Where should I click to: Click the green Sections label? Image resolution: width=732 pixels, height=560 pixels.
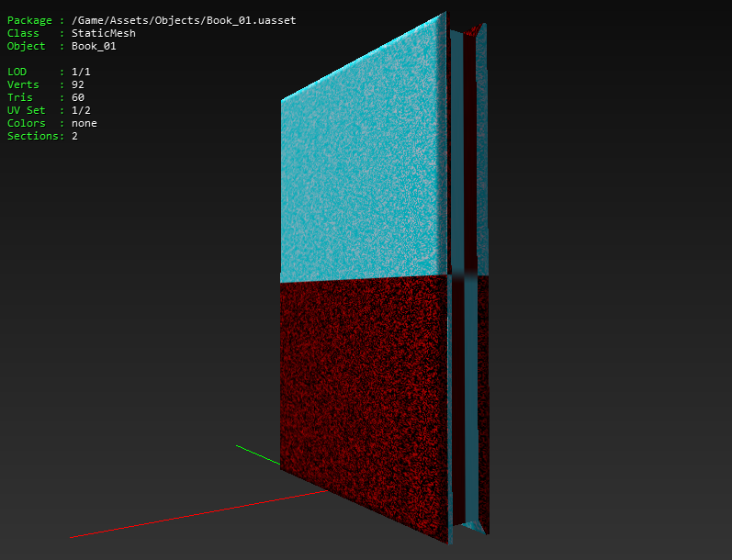(x=33, y=136)
